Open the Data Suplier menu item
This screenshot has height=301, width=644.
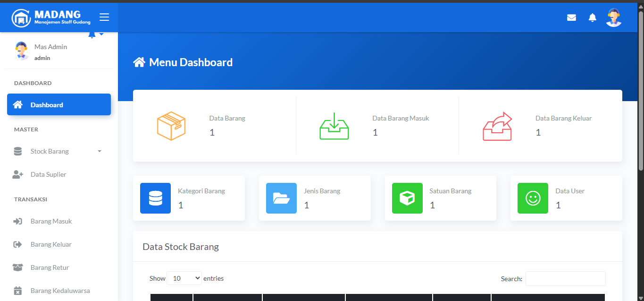tap(48, 174)
